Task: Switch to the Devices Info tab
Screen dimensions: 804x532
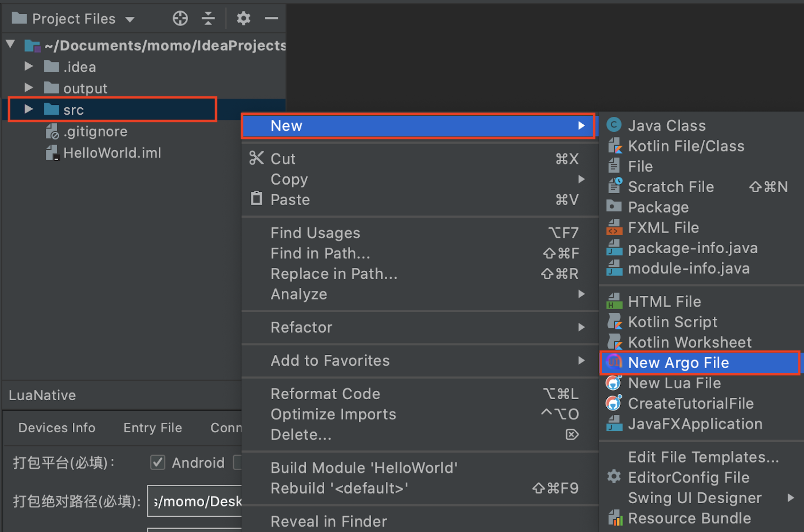Action: point(57,428)
